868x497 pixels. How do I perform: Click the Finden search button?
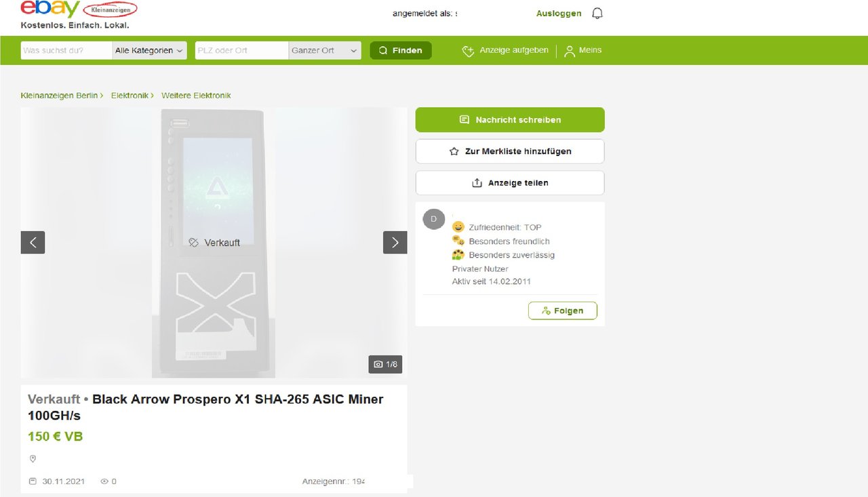point(401,50)
